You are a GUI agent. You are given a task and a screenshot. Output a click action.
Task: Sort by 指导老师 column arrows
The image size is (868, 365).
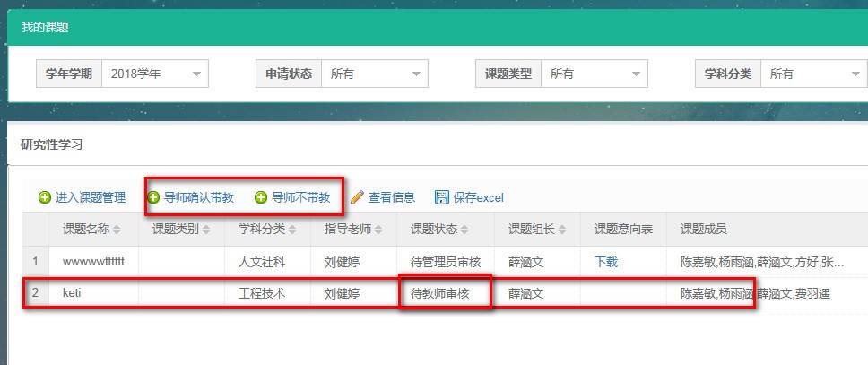click(380, 230)
